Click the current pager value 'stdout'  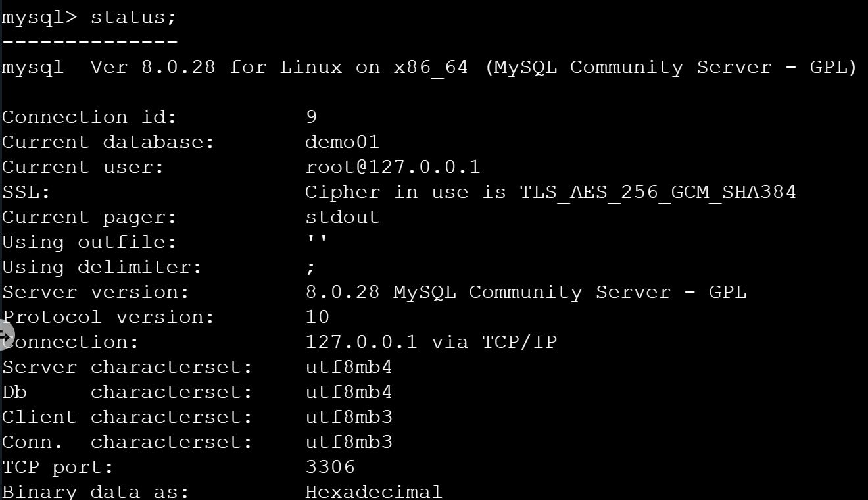(x=342, y=217)
